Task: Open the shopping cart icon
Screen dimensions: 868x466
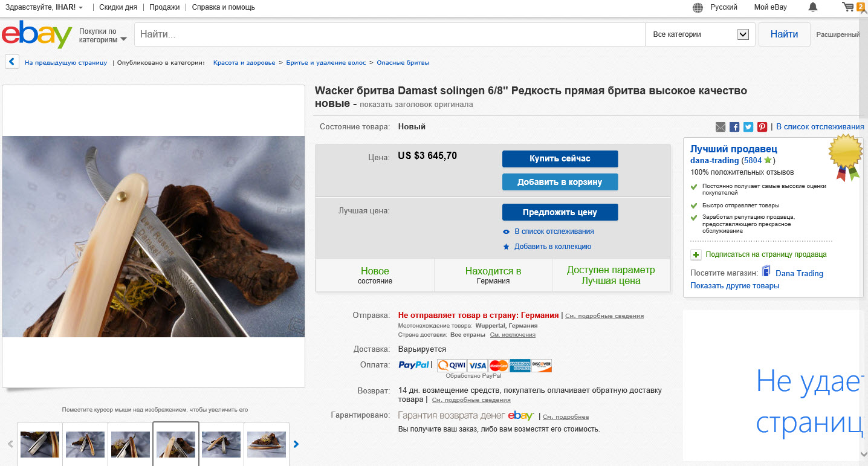Action: pyautogui.click(x=849, y=7)
